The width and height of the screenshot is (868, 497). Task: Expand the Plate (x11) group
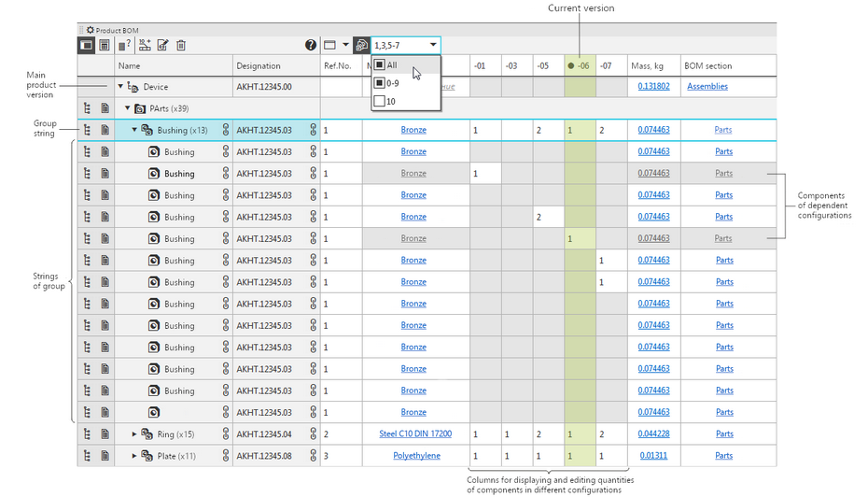click(x=134, y=456)
